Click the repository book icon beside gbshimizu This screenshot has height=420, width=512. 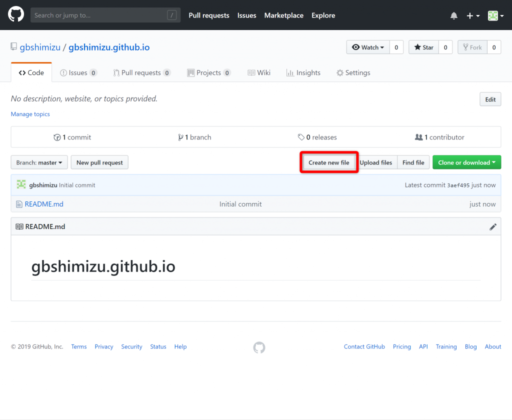pyautogui.click(x=13, y=46)
